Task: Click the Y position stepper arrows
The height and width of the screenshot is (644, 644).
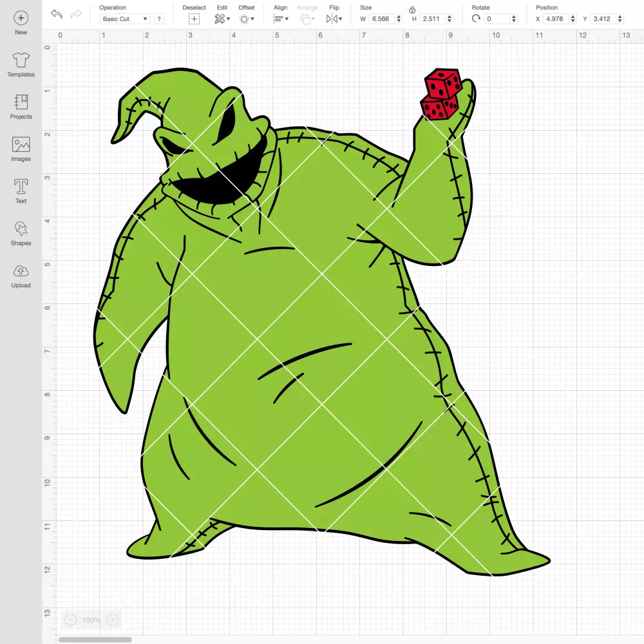Action: pyautogui.click(x=620, y=19)
